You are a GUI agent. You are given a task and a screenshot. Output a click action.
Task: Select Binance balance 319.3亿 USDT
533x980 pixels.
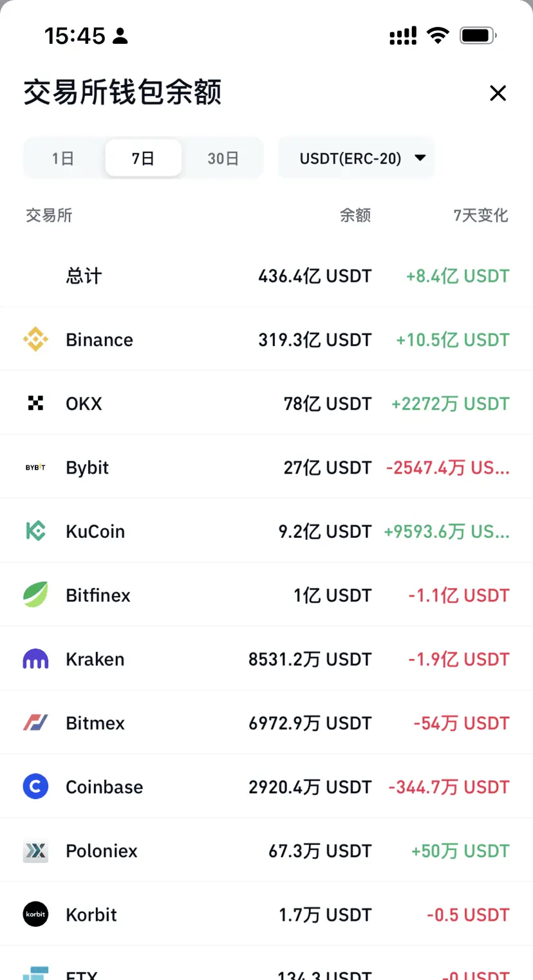[315, 340]
